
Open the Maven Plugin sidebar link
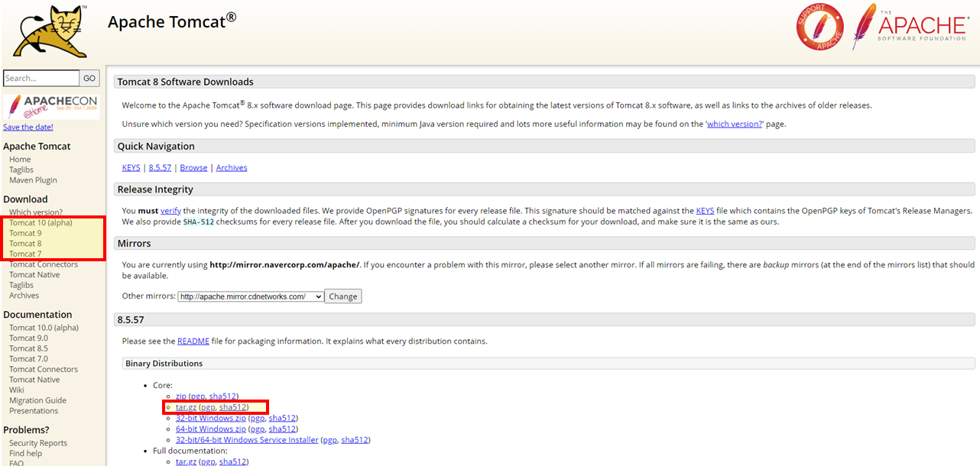pyautogui.click(x=33, y=180)
